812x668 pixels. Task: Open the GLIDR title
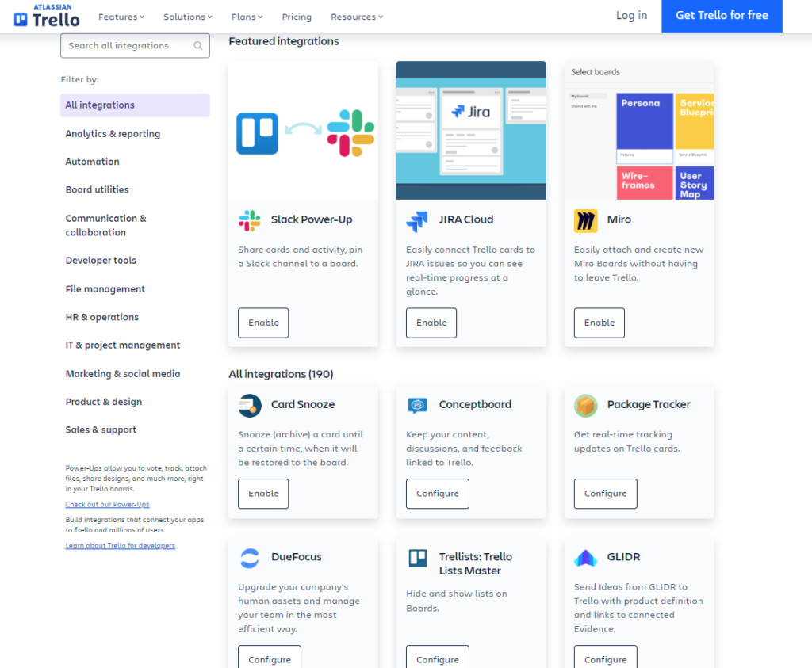point(623,557)
